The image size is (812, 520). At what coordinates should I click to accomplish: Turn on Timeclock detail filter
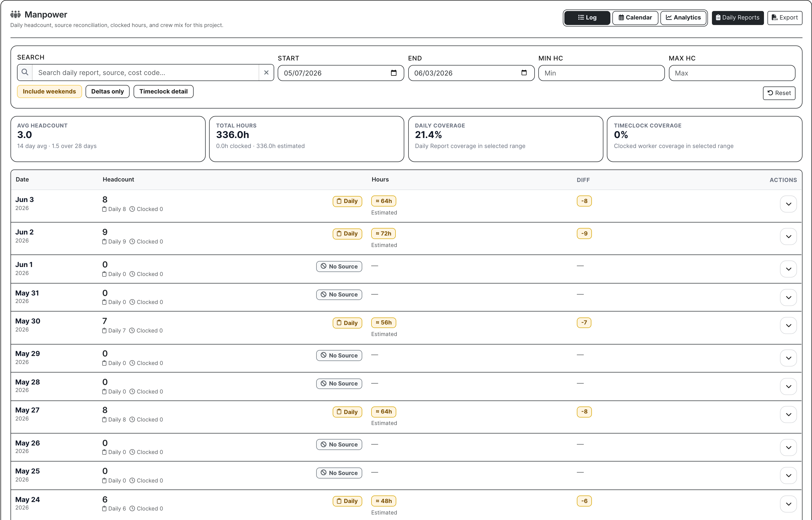click(x=164, y=91)
